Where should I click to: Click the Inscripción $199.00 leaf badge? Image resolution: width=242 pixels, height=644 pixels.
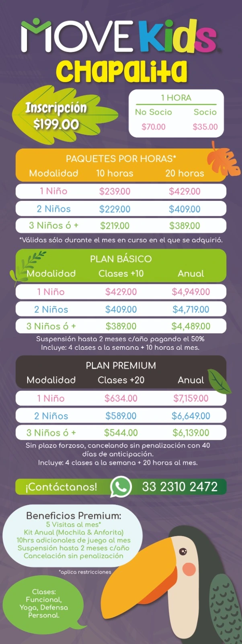(56, 116)
